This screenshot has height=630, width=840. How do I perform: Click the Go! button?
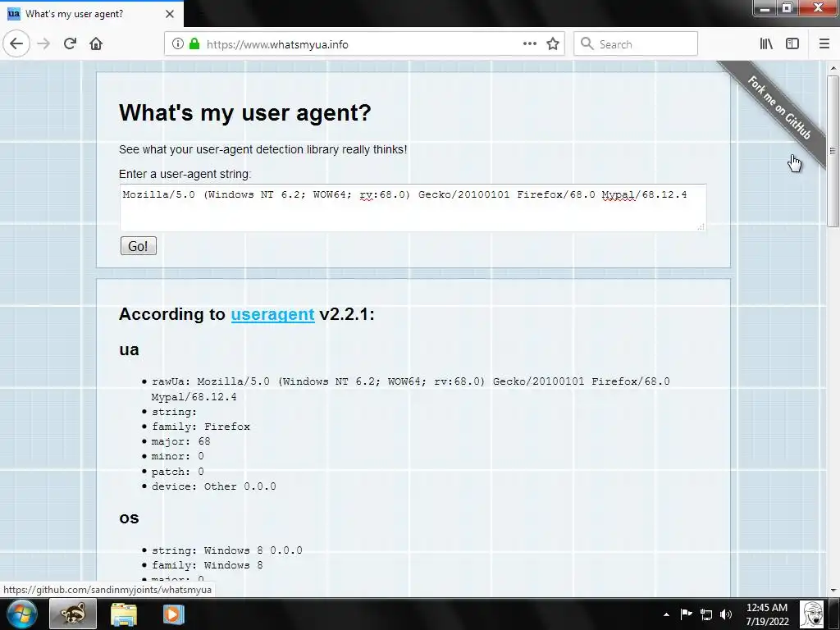coord(138,246)
